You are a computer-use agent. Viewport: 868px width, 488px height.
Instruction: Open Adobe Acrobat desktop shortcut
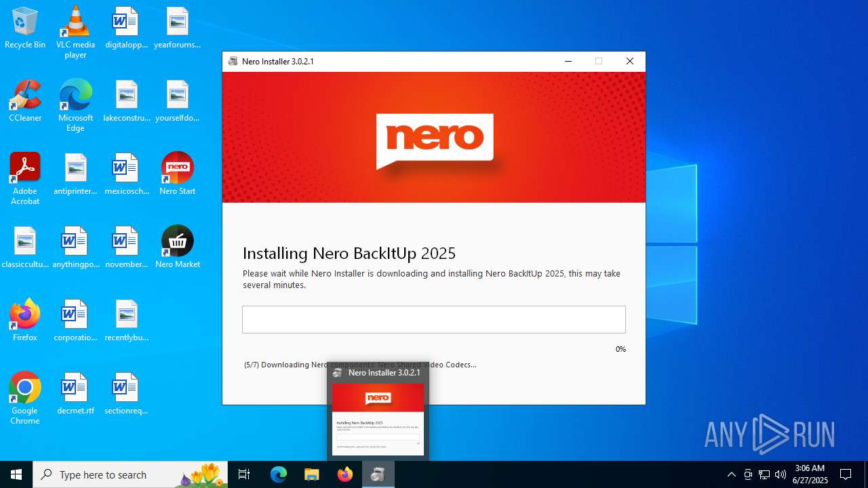click(x=25, y=179)
